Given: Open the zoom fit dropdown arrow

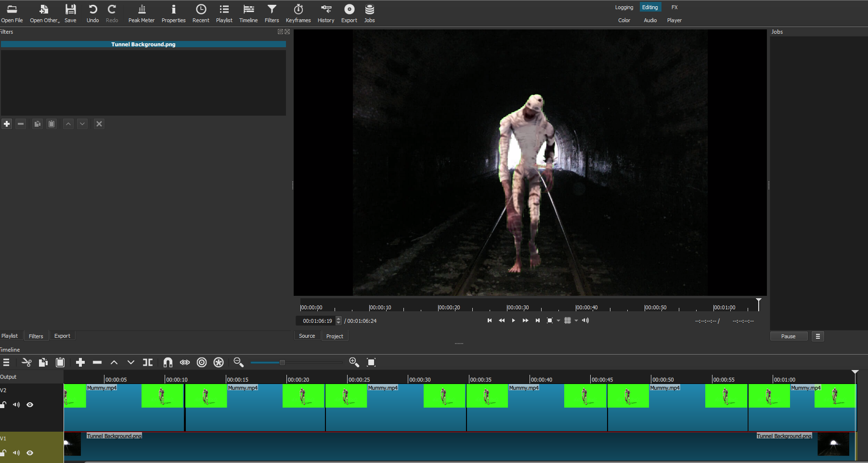Looking at the screenshot, I should [558, 320].
